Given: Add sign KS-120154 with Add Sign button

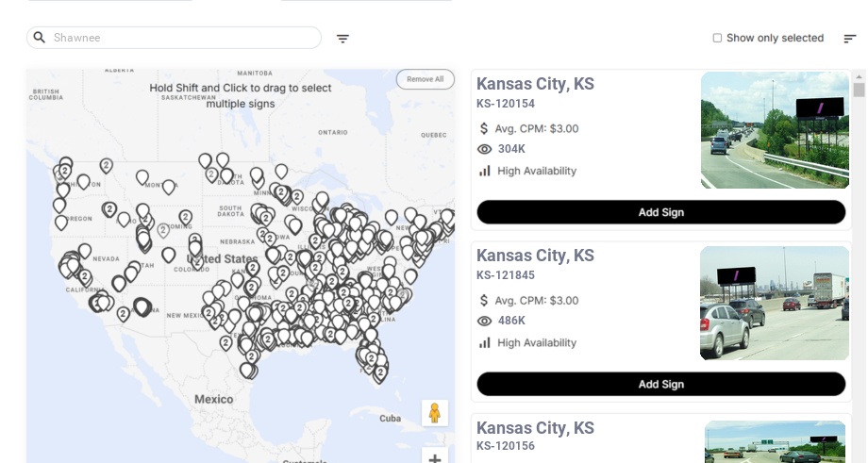Looking at the screenshot, I should click(660, 212).
